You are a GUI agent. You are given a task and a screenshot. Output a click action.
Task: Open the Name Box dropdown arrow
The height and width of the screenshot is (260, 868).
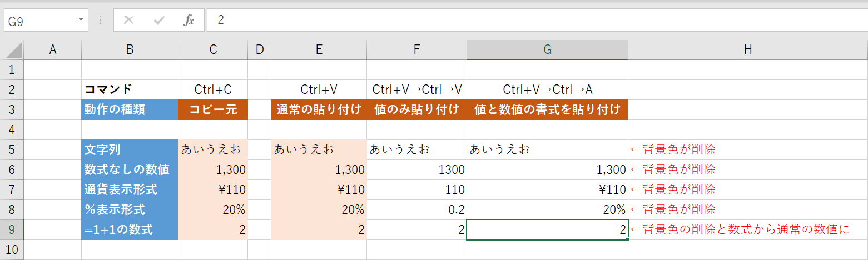point(81,20)
